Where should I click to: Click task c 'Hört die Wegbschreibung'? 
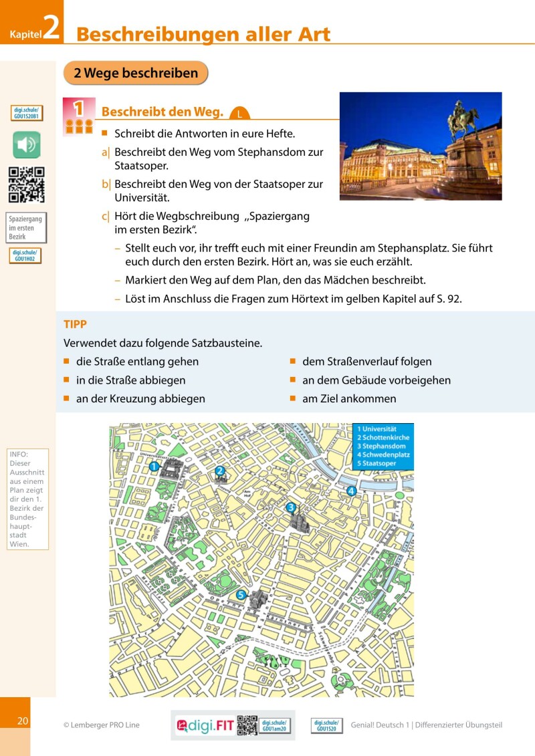(x=212, y=223)
